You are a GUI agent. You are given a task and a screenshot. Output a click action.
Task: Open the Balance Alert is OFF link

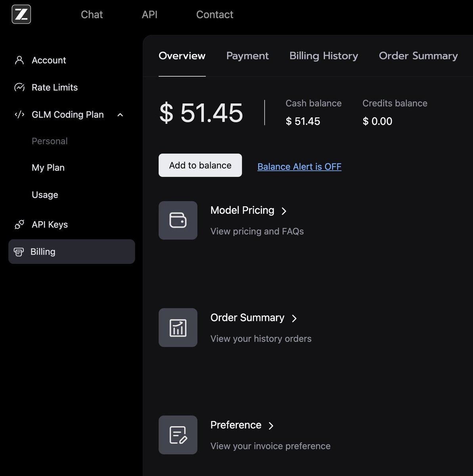point(299,167)
